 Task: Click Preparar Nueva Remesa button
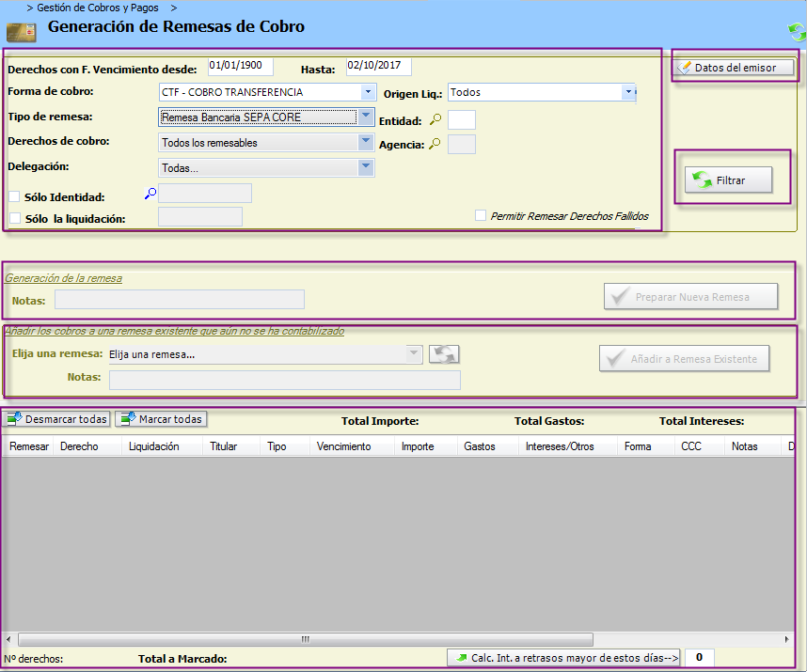point(690,297)
